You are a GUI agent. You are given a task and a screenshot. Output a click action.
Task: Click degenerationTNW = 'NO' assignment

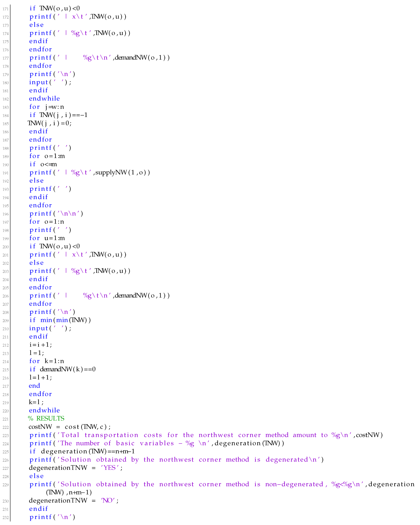(x=73, y=500)
